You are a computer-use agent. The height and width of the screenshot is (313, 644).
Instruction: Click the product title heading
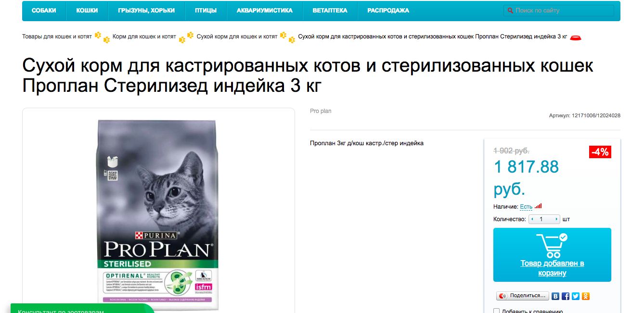(308, 76)
